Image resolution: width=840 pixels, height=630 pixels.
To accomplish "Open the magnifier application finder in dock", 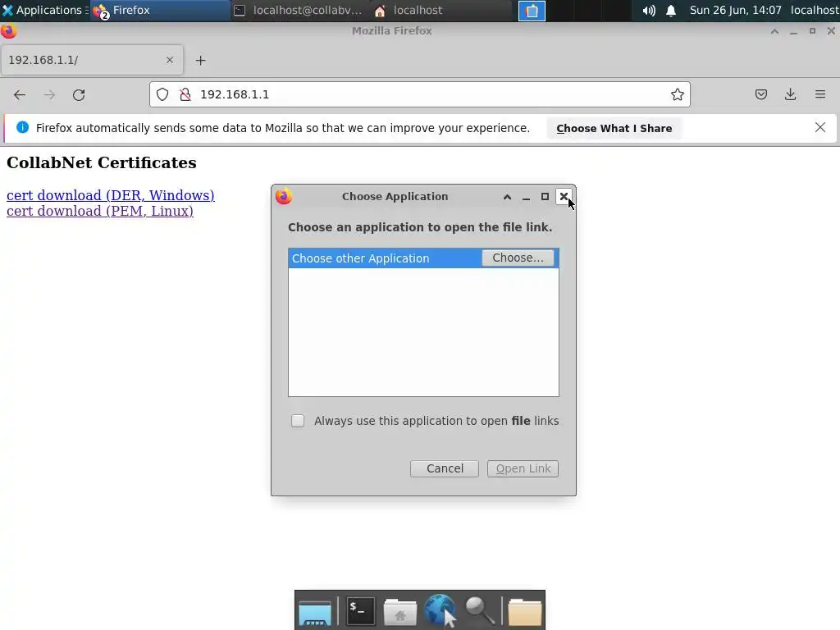I will pyautogui.click(x=480, y=610).
